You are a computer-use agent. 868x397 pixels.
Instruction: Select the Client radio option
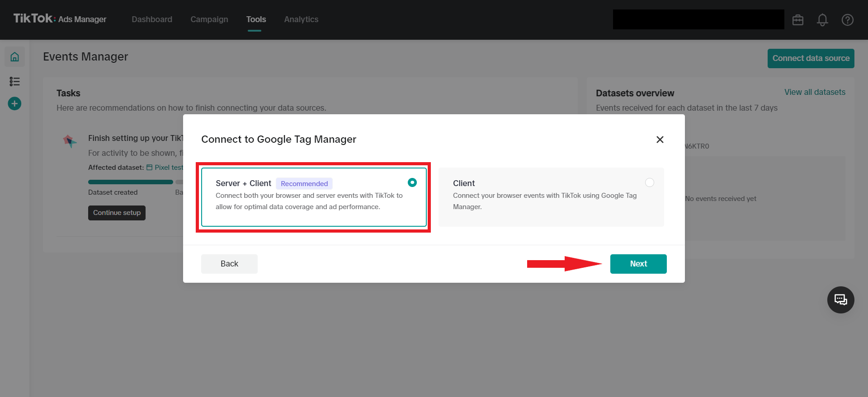pos(649,182)
